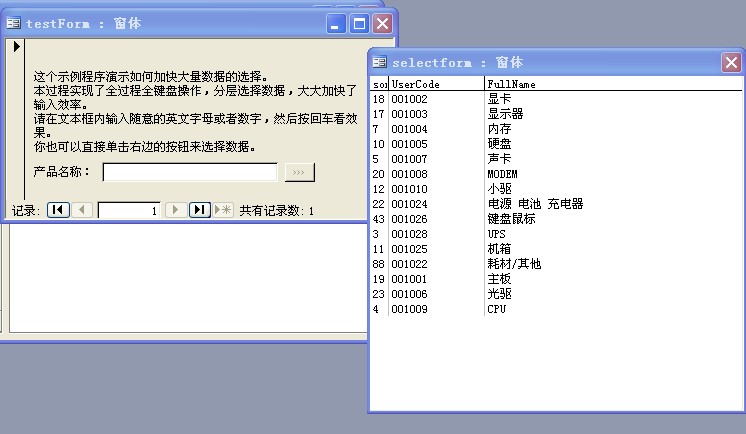Viewport: 746px width, 434px height.
Task: Click the UserCode column header
Action: [x=437, y=84]
